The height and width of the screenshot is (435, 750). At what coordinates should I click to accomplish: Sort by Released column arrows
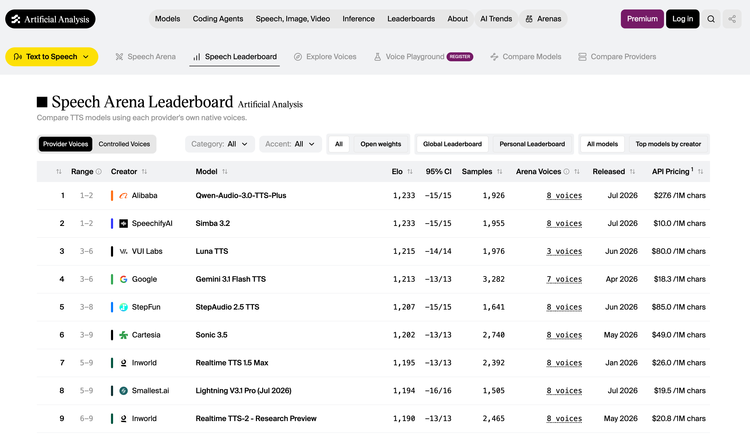click(632, 171)
